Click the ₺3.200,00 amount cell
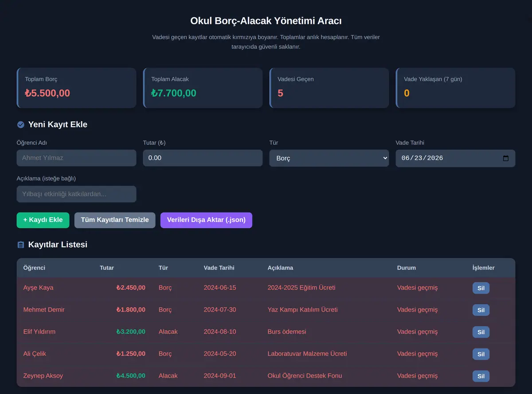This screenshot has height=394, width=532. click(x=131, y=332)
